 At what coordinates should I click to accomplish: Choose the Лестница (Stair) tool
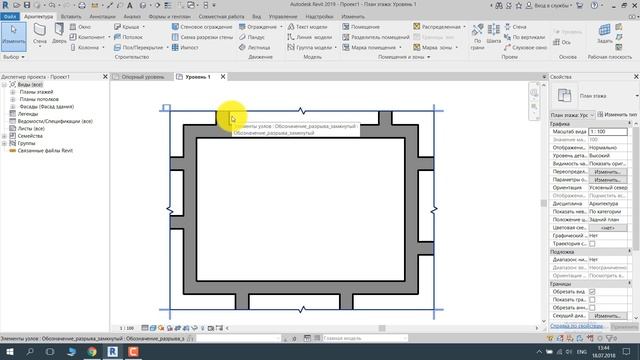coord(255,47)
